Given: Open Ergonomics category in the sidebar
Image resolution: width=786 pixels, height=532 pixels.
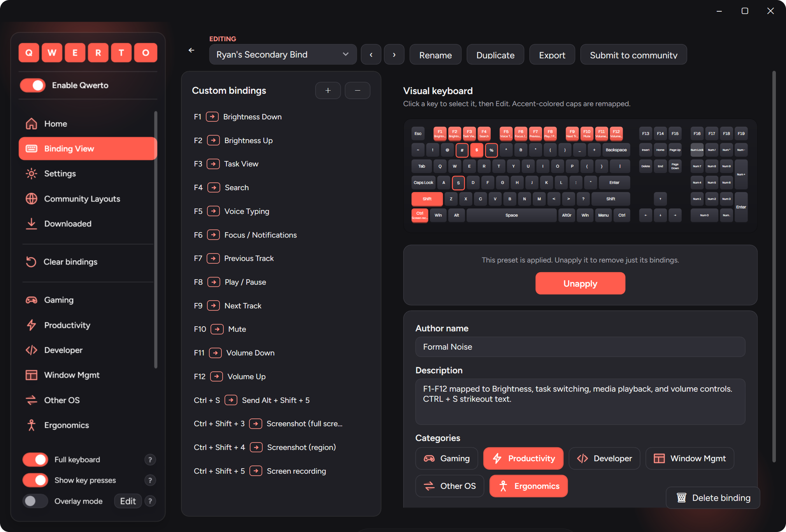Looking at the screenshot, I should [x=88, y=425].
